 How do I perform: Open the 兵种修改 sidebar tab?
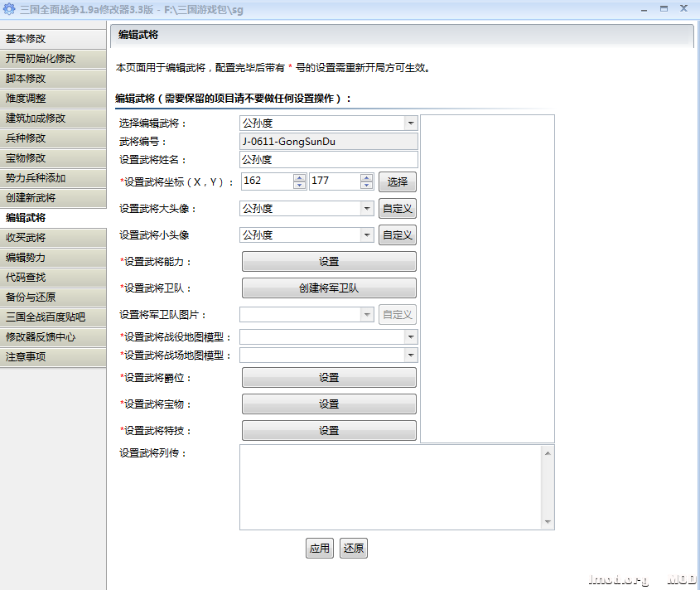click(53, 138)
